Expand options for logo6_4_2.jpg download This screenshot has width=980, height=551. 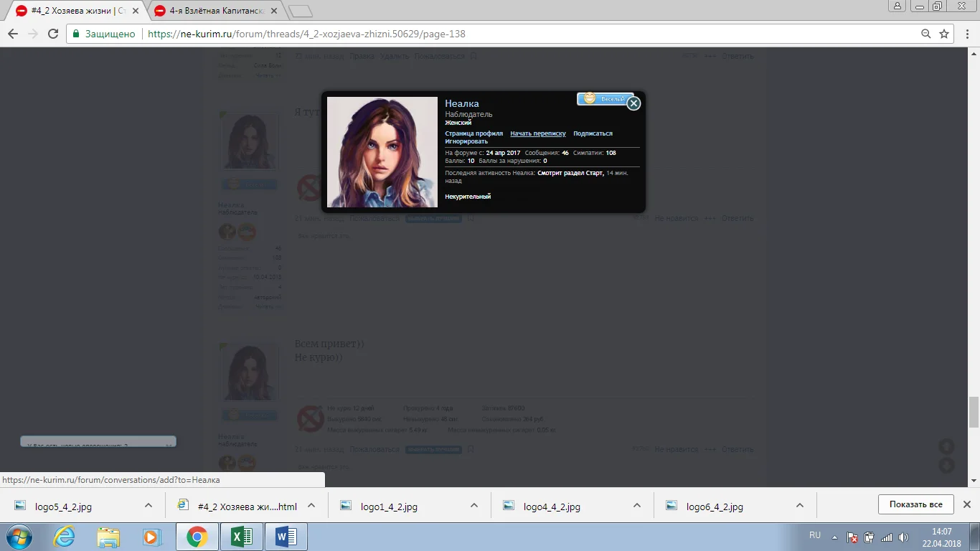click(800, 505)
